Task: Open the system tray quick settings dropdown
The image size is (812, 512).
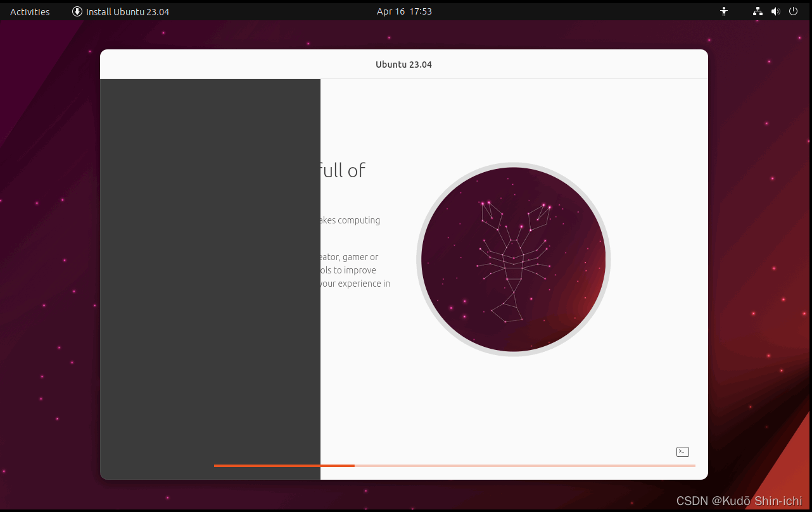Action: (x=775, y=11)
